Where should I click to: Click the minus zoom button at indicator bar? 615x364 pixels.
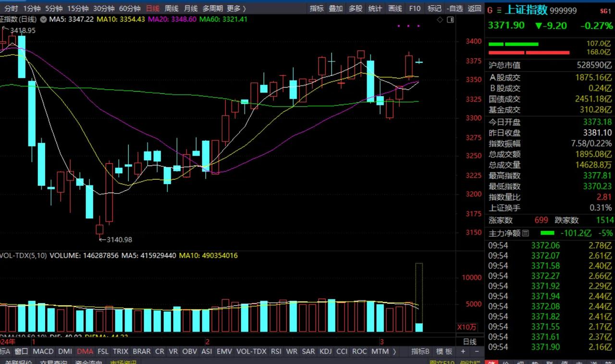click(476, 352)
